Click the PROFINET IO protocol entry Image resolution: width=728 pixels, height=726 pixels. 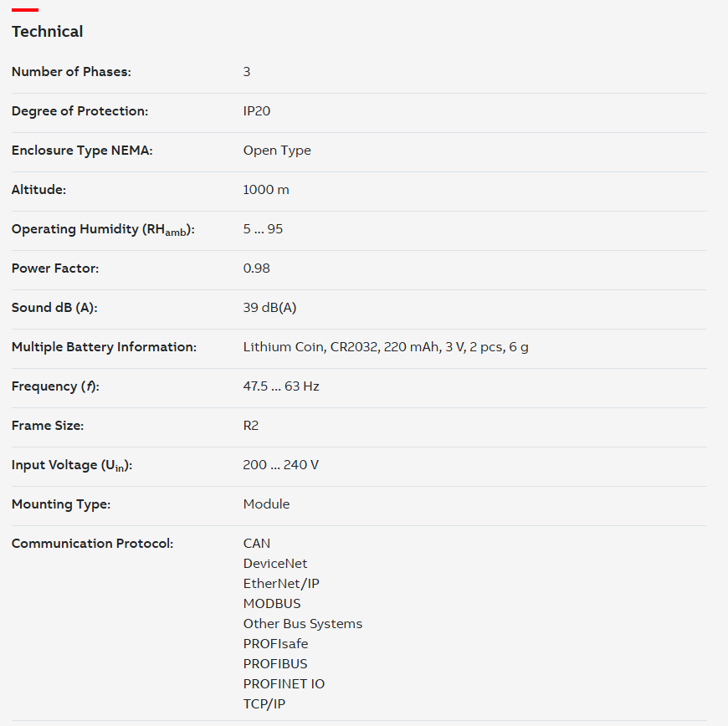285,683
